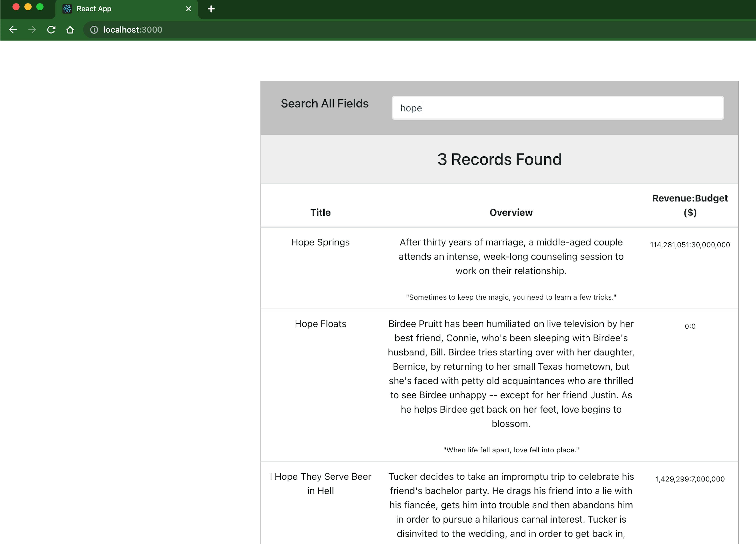Viewport: 756px width, 544px height.
Task: Click the Revenue:Budget ($) column header
Action: [690, 205]
